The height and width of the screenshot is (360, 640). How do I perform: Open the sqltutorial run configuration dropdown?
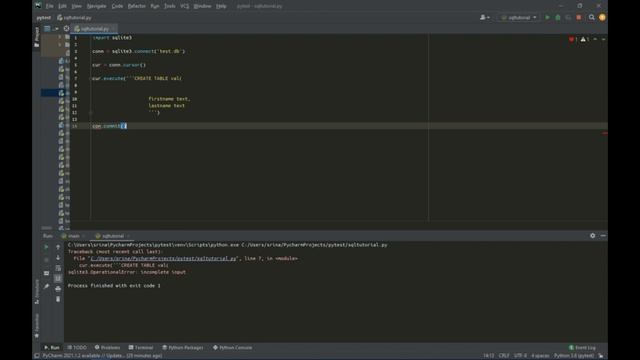pos(519,18)
